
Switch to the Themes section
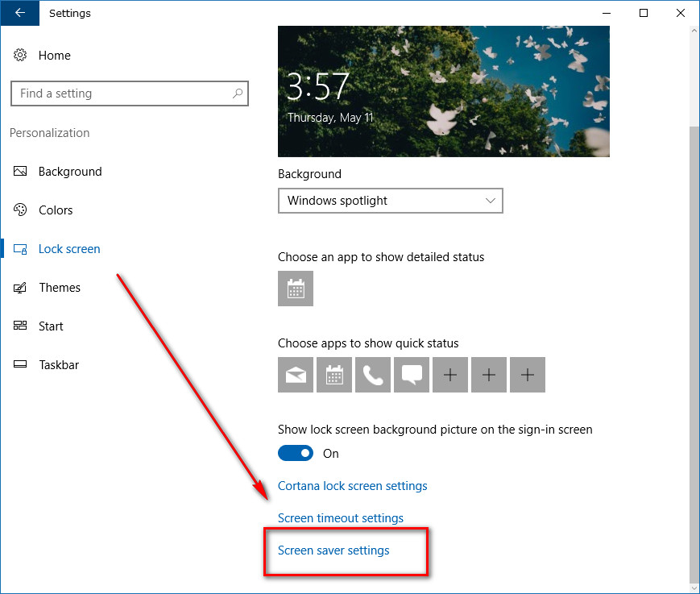point(60,288)
